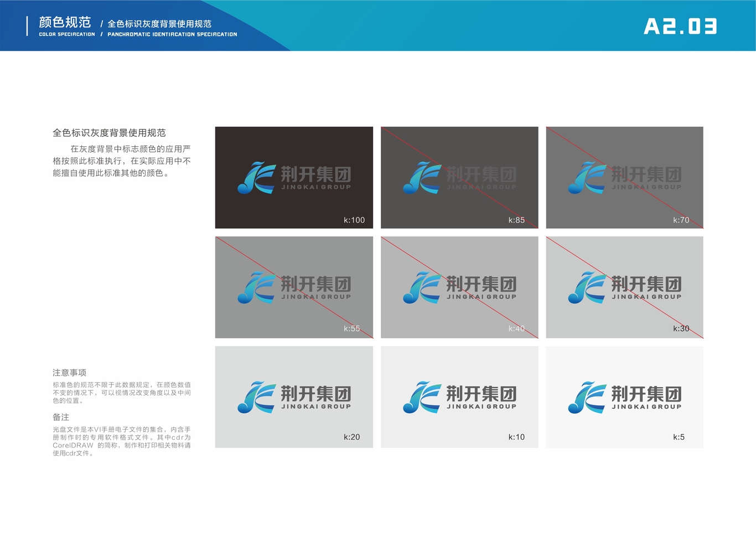
Task: Click the paragraph starting 在灰度背景中标志颜色
Action: 122,161
